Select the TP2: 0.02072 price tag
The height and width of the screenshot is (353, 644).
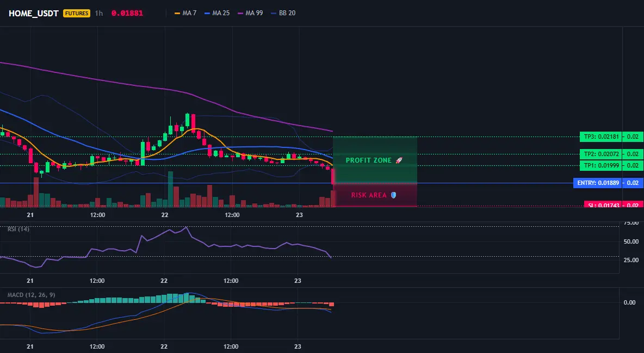601,154
